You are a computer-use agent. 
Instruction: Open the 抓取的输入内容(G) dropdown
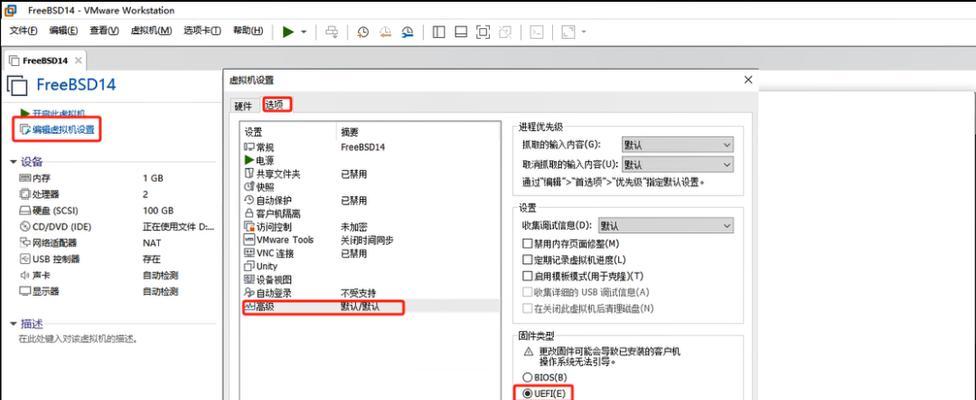pyautogui.click(x=677, y=145)
